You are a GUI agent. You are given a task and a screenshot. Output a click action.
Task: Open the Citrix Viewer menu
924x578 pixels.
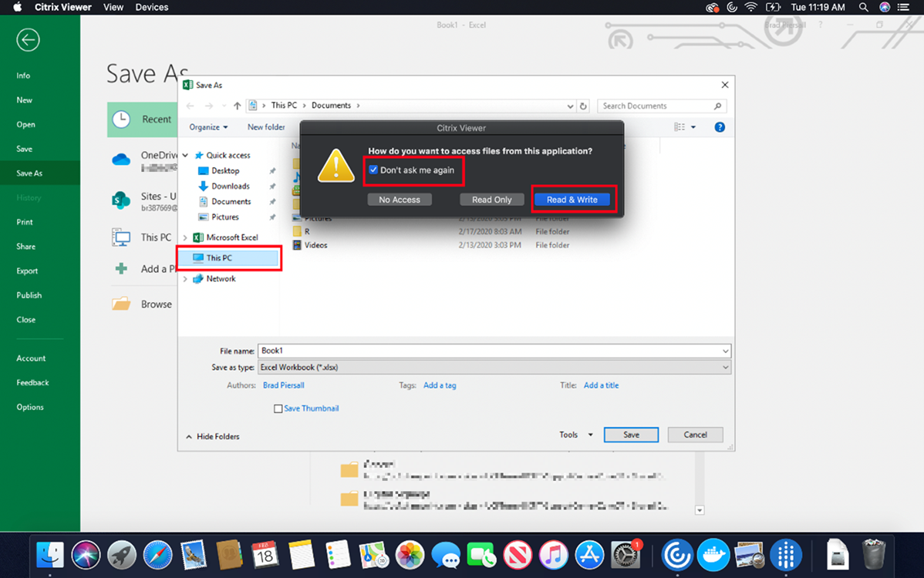tap(63, 7)
